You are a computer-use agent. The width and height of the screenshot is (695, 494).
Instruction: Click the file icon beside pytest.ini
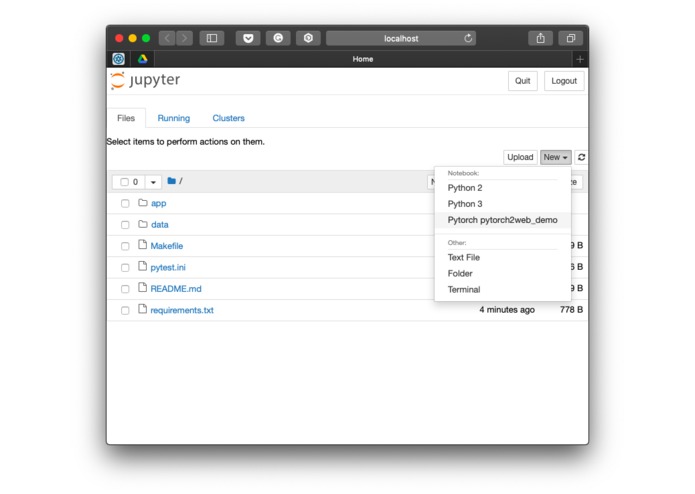tap(142, 266)
